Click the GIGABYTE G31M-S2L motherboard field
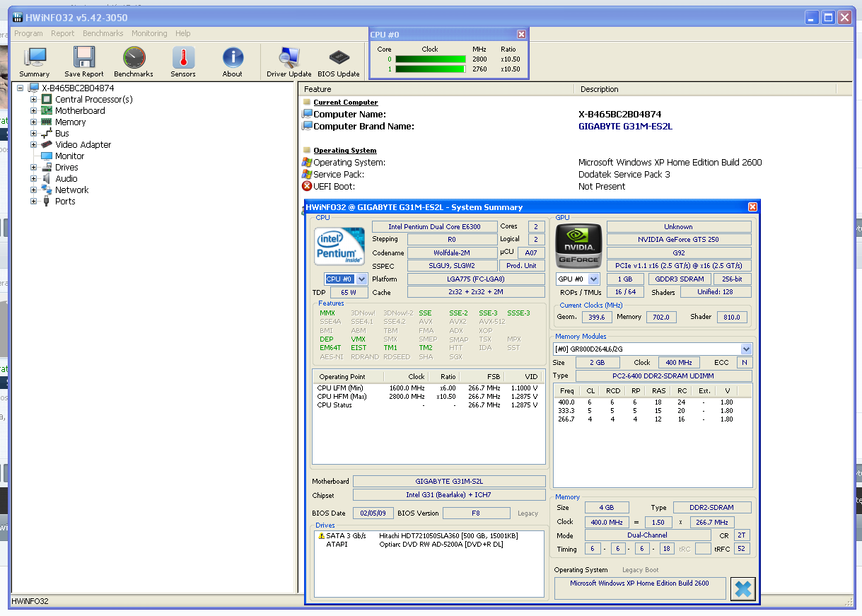 point(449,482)
